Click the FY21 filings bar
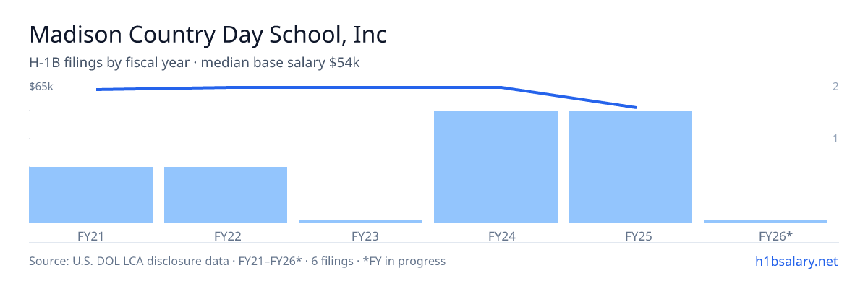868x289 pixels. click(90, 195)
